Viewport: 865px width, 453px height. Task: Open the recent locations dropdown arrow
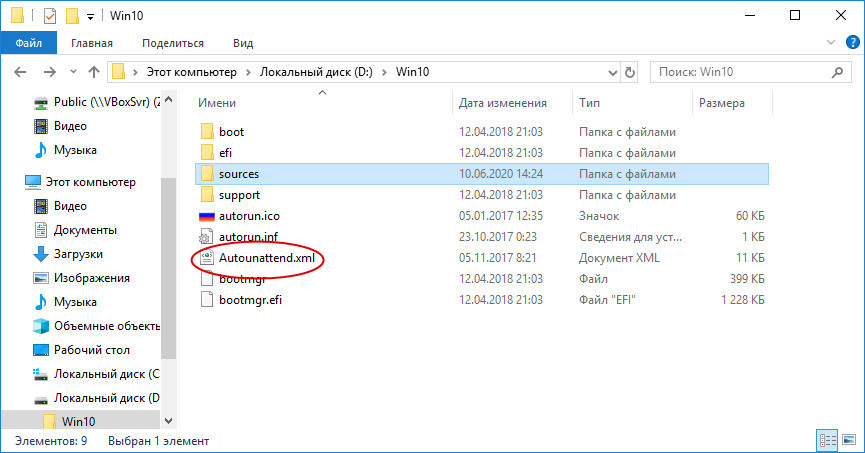(73, 72)
